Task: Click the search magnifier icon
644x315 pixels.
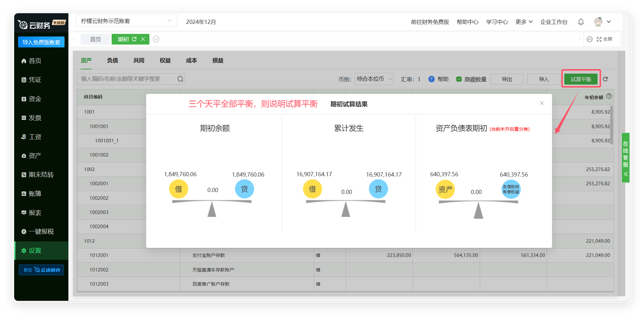Action: pyautogui.click(x=180, y=79)
